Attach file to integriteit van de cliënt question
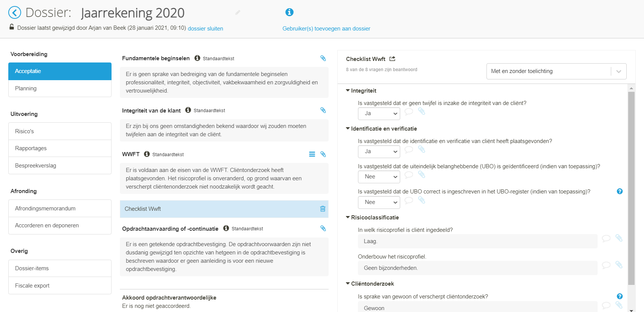644x312 pixels. coord(422,111)
